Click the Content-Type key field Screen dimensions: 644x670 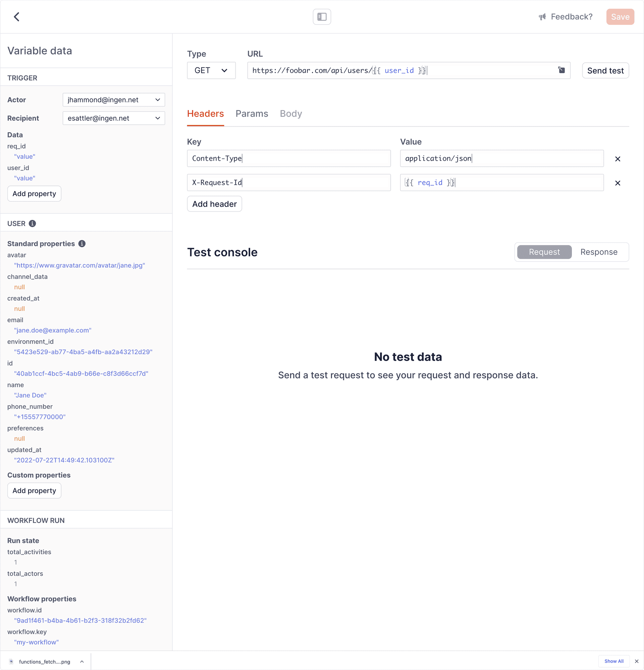(x=289, y=158)
